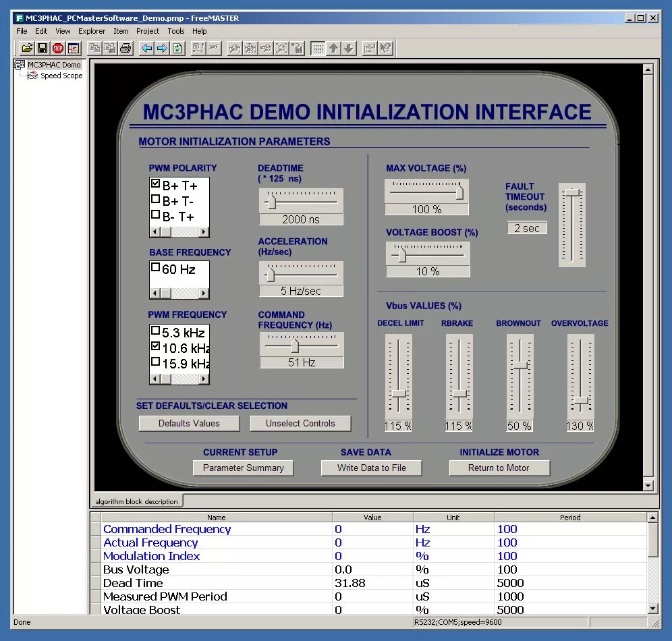
Task: Click the Print icon
Action: coord(125,49)
